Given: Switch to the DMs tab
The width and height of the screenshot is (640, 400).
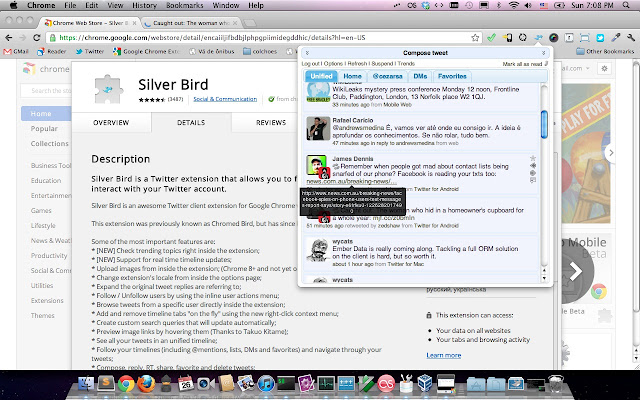Looking at the screenshot, I should (420, 76).
